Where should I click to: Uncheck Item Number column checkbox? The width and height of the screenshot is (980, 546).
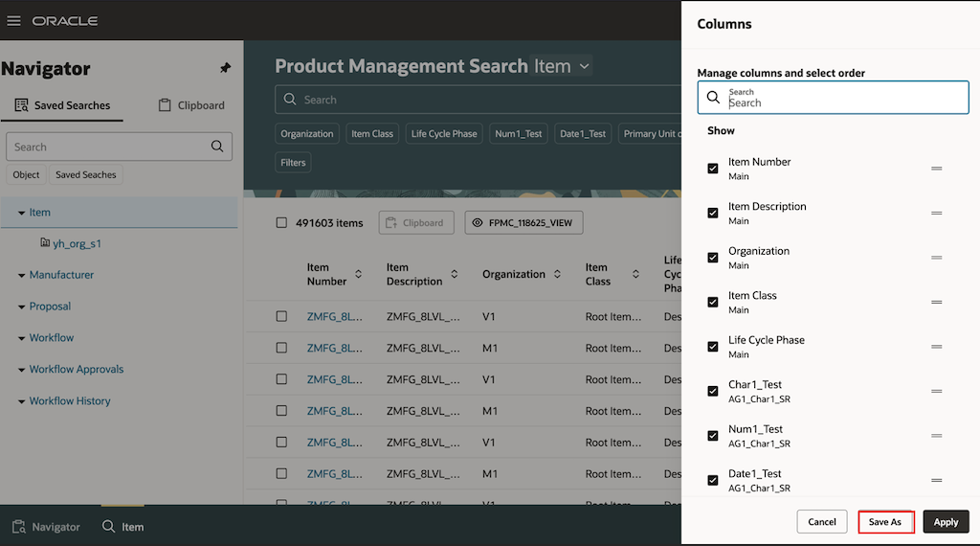(712, 169)
